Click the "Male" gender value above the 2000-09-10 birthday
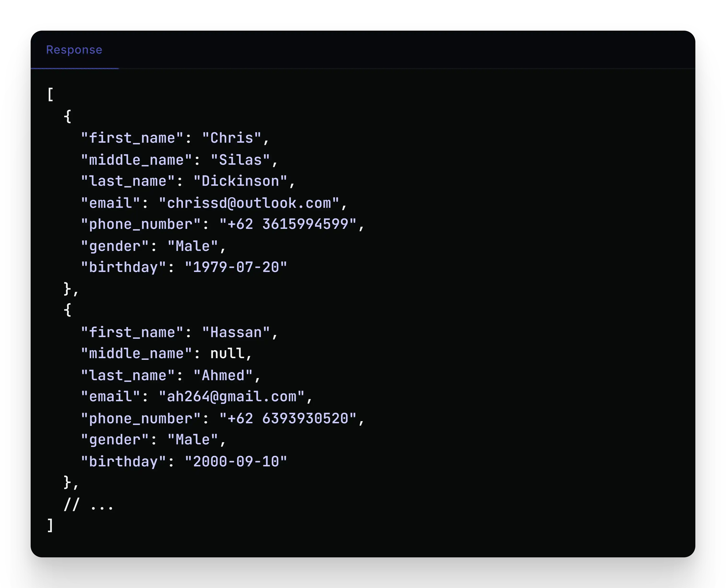The height and width of the screenshot is (588, 726). [x=193, y=440]
